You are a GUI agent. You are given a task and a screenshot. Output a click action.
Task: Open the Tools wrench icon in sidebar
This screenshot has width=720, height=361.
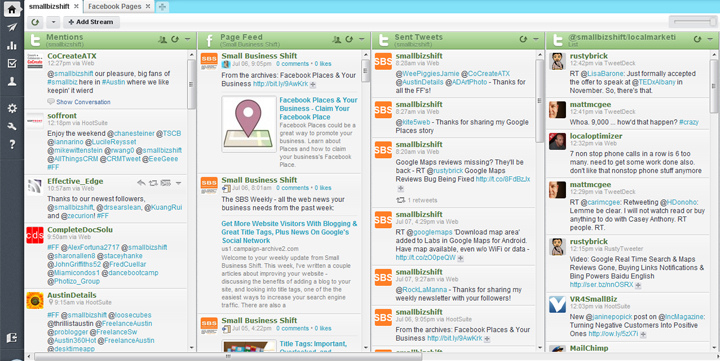(12, 126)
